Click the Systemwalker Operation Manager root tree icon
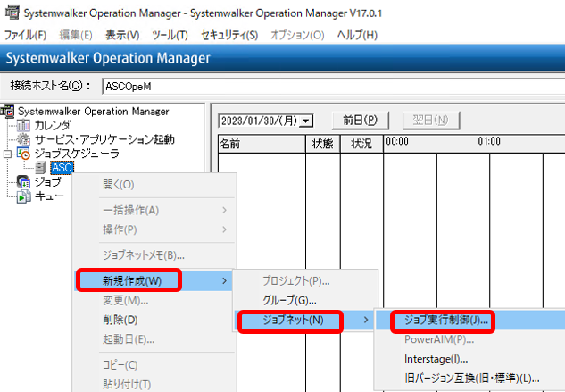565x392 pixels. click(8, 111)
